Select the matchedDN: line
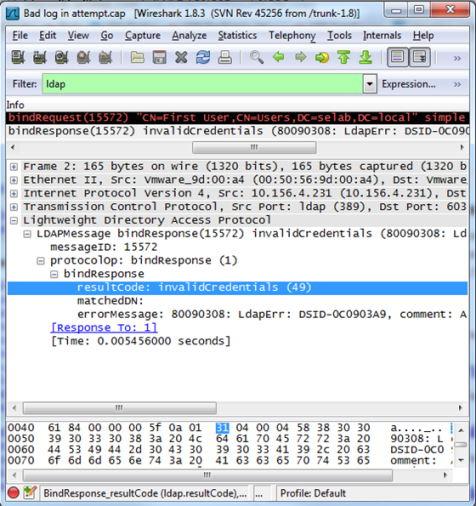Screen dimensions: 476x506 (x=110, y=301)
